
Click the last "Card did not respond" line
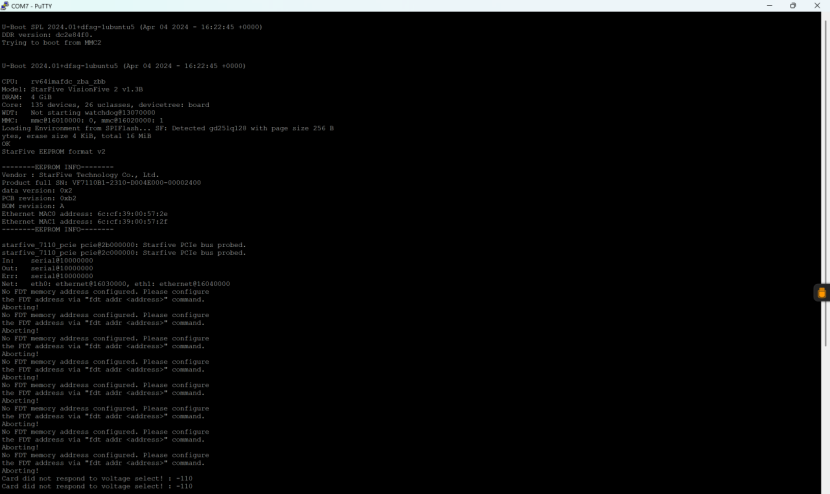point(96,487)
